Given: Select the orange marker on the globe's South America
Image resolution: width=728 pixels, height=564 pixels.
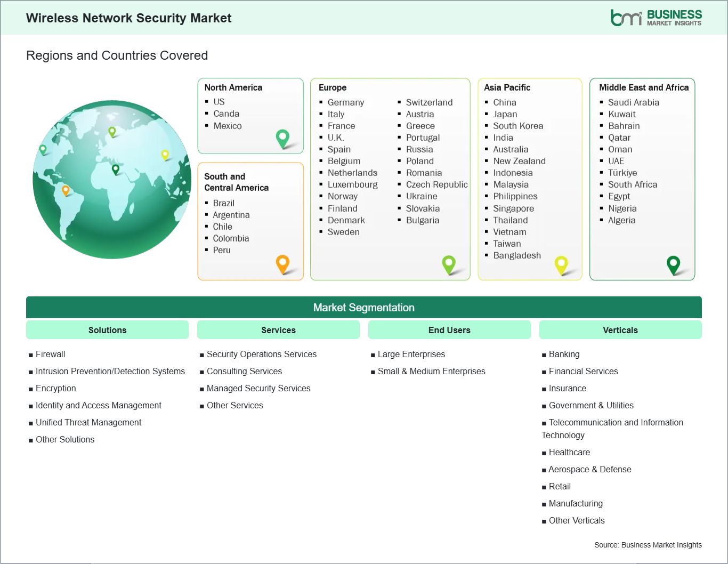Looking at the screenshot, I should [66, 189].
